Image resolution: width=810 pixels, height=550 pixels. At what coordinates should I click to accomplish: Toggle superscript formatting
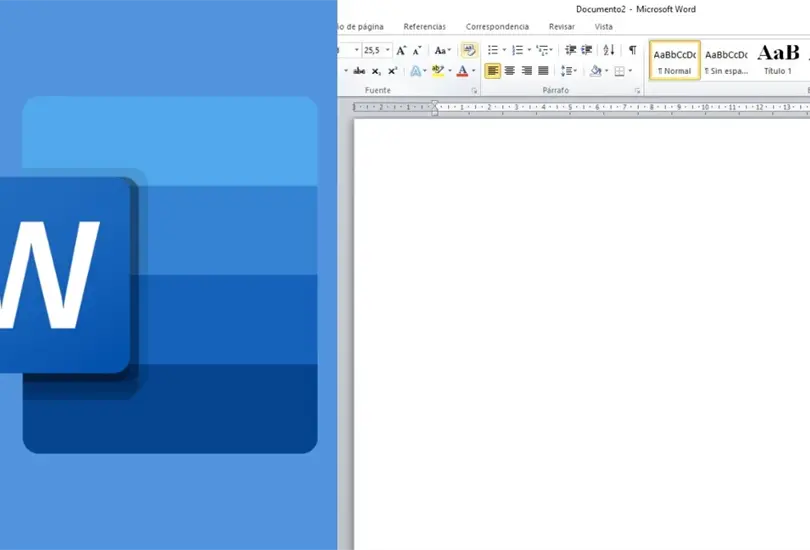tap(392, 71)
